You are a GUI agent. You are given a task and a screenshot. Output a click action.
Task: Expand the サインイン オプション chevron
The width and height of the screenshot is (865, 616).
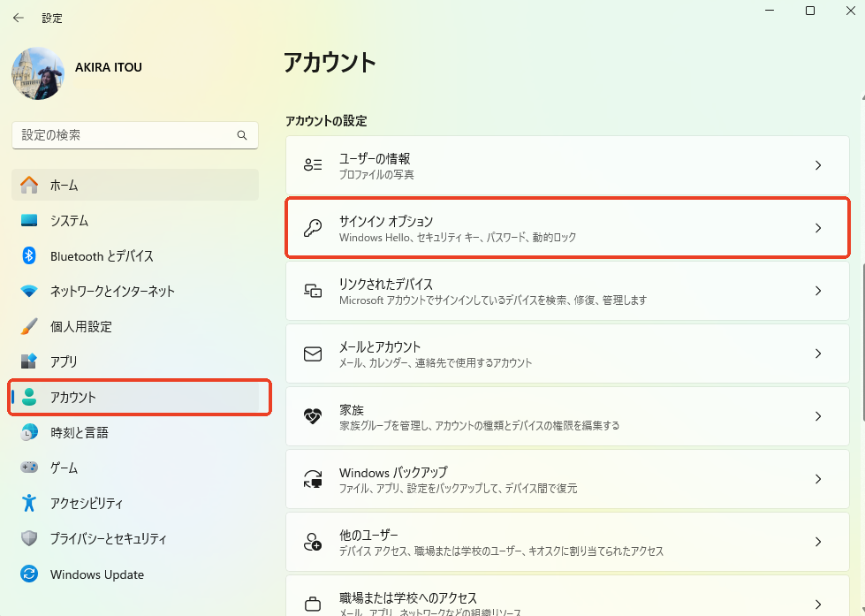(817, 228)
